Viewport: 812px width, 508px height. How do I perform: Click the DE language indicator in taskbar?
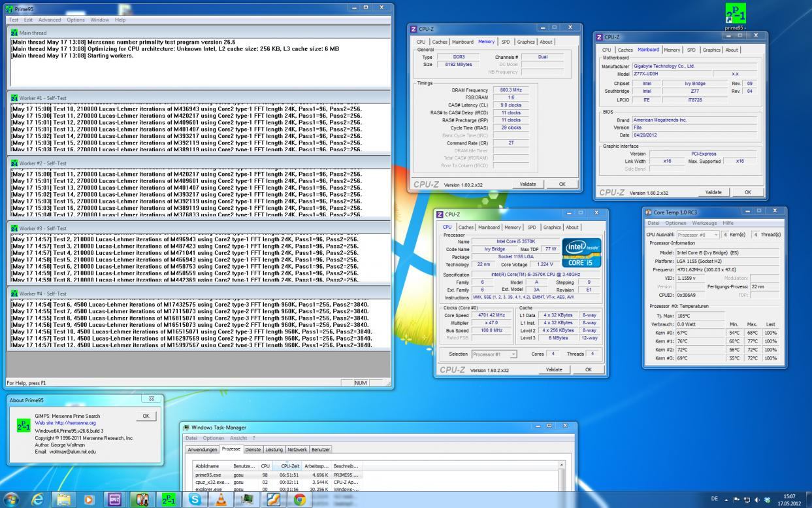pyautogui.click(x=715, y=500)
